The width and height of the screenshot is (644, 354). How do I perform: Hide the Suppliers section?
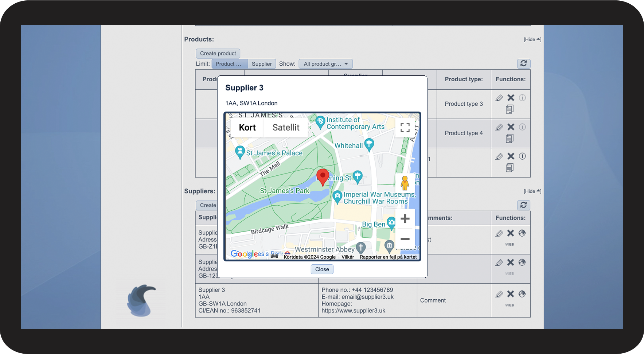click(x=532, y=191)
